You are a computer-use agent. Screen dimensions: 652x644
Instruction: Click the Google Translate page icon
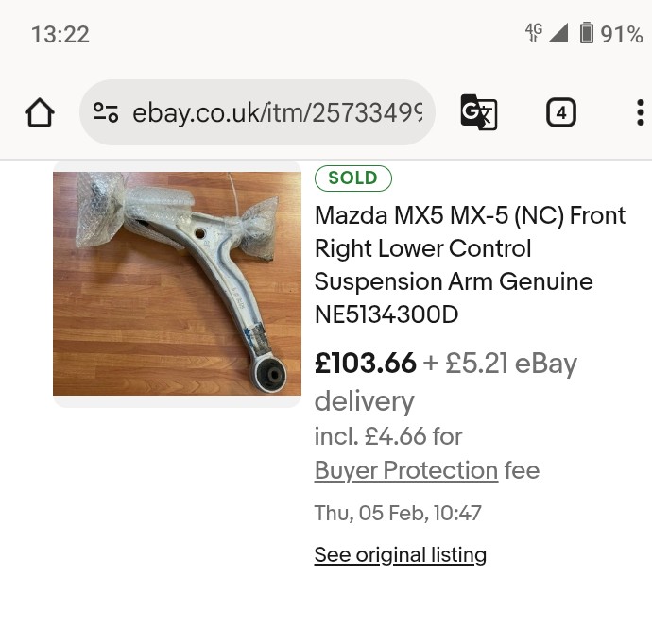coord(478,113)
